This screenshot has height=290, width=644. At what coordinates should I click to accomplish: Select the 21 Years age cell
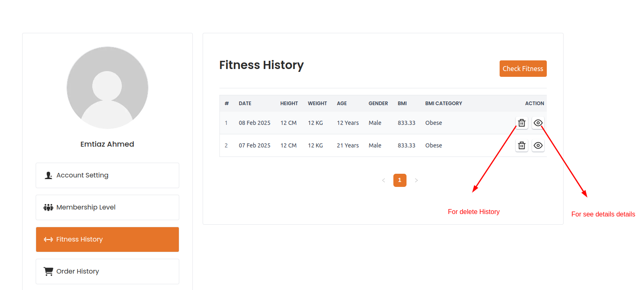(347, 145)
